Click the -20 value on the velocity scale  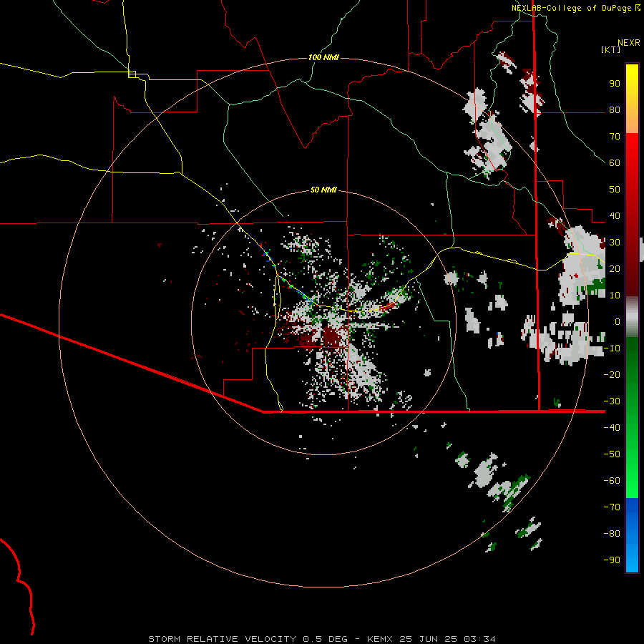pyautogui.click(x=612, y=374)
